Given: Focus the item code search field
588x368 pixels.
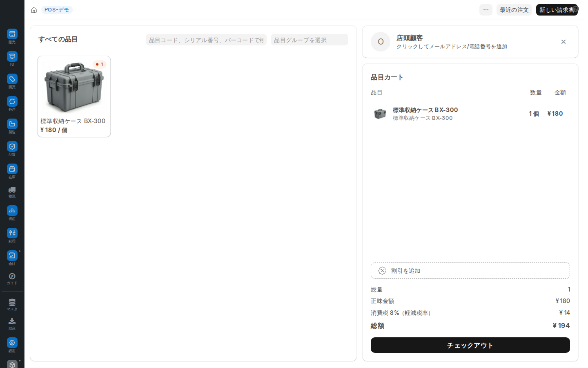Looking at the screenshot, I should (x=206, y=40).
